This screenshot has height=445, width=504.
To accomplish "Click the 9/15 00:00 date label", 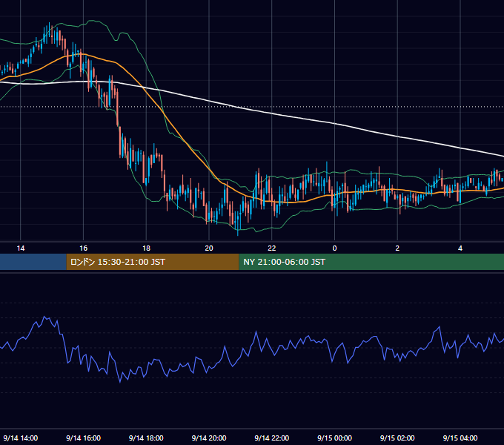I will click(x=334, y=438).
